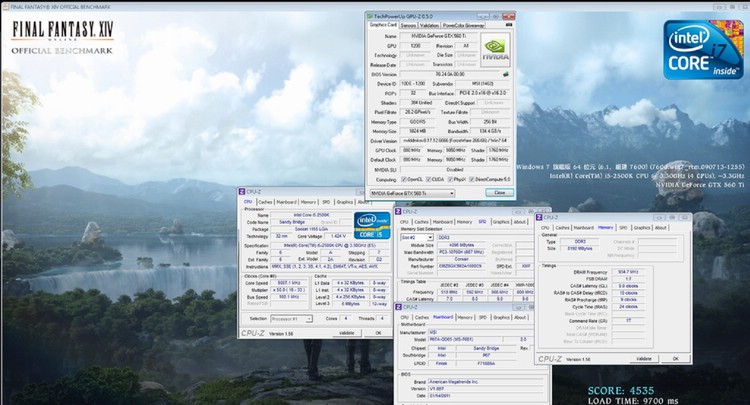Click the LOAD TIME: 9700 ms text
This screenshot has height=405, width=750.
coord(633,401)
